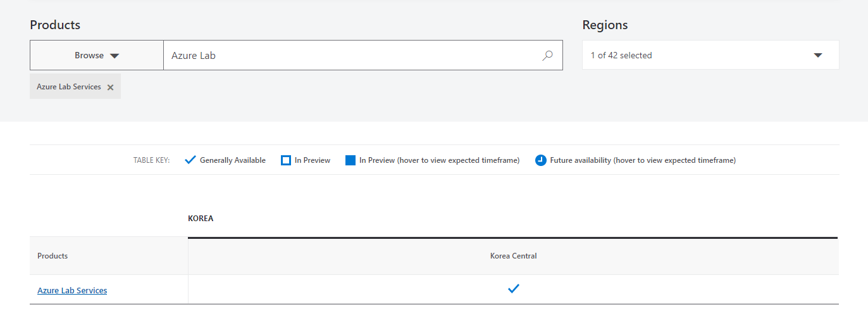Select the Korea Central column header

pos(513,256)
